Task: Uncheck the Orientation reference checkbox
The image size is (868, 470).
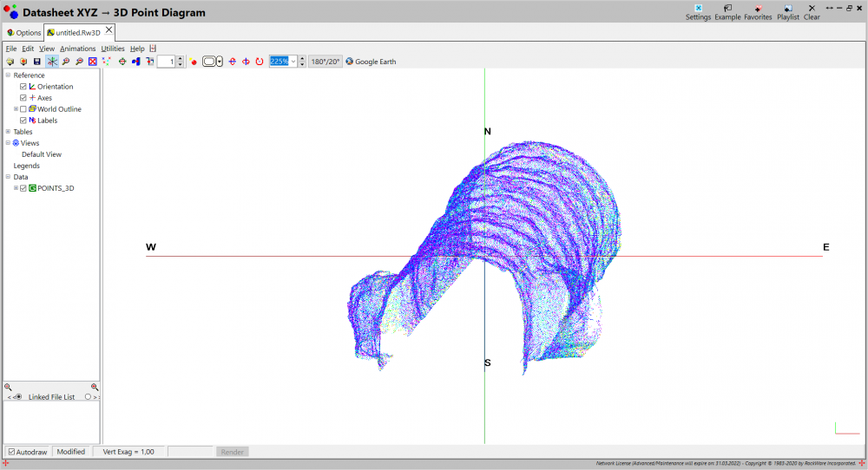Action: click(23, 86)
